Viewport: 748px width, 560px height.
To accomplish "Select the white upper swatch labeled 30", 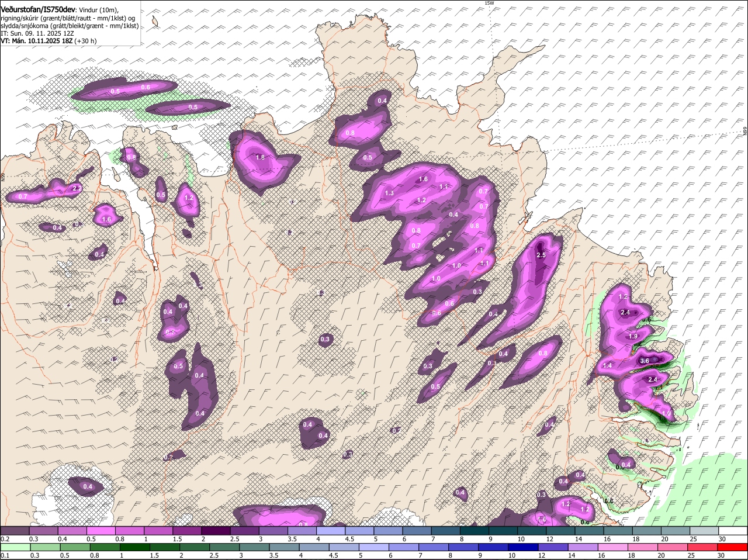I will click(x=733, y=531).
